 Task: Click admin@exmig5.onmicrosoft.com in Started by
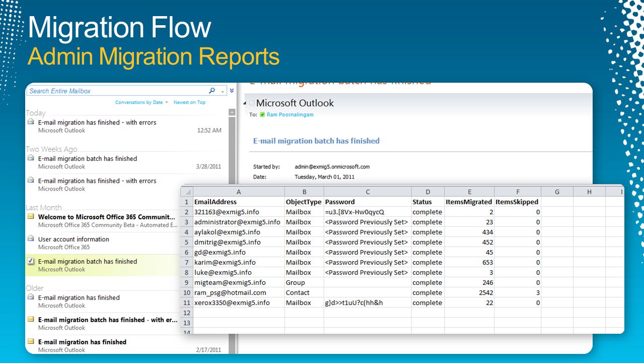pyautogui.click(x=332, y=167)
